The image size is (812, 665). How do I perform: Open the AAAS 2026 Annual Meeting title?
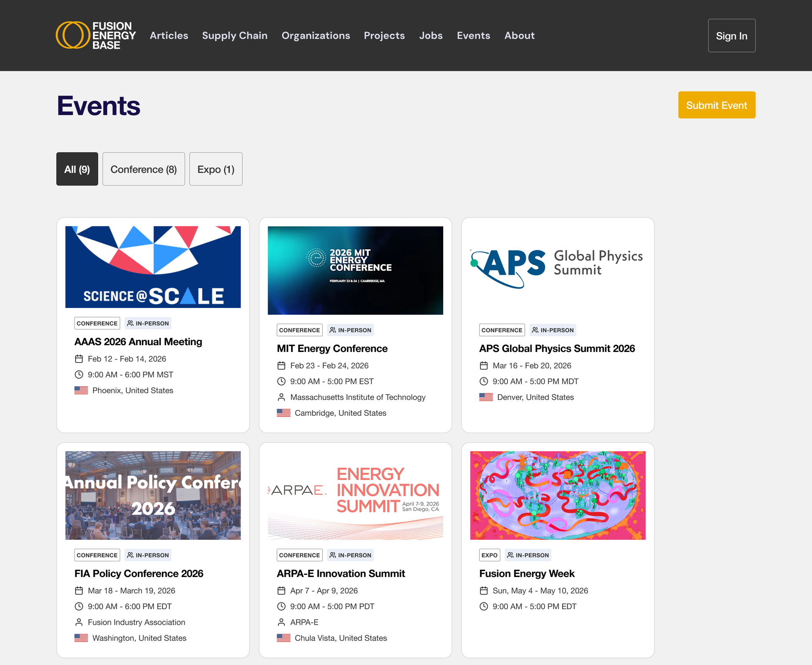[x=138, y=342]
